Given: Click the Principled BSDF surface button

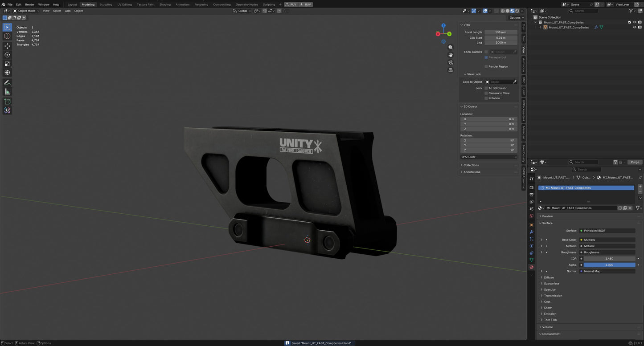Looking at the screenshot, I should point(607,231).
